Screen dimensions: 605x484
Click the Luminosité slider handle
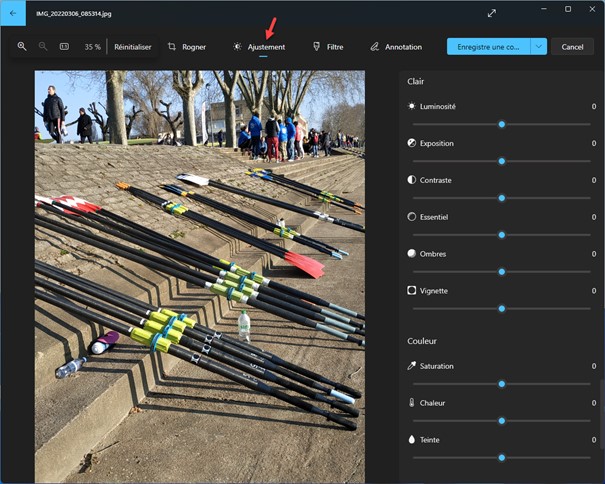[x=502, y=124]
